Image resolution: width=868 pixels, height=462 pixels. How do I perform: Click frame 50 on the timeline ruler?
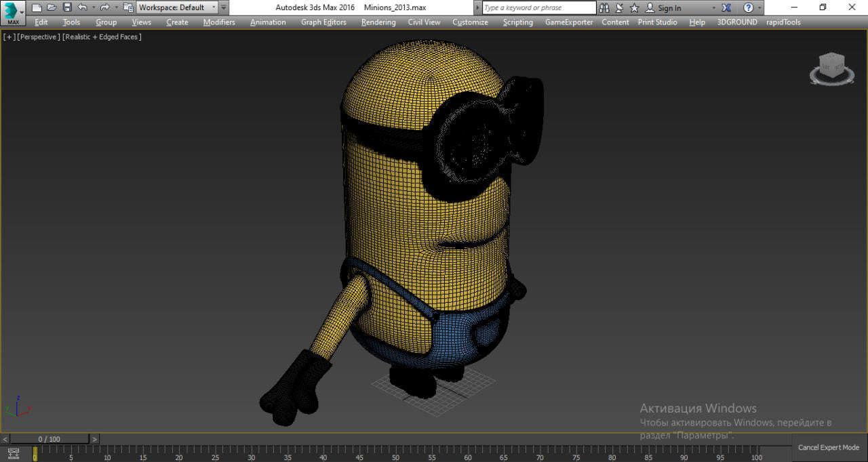(x=395, y=457)
